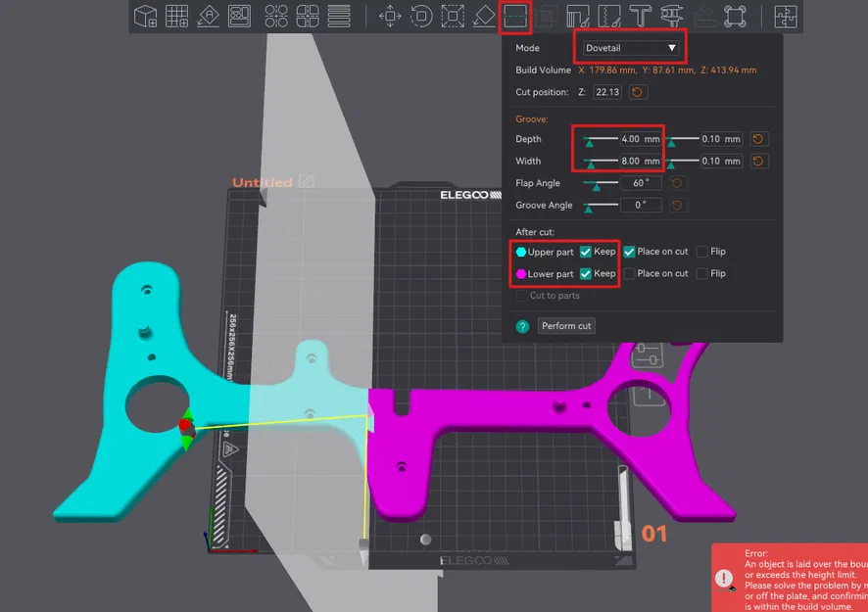Click the magenta Lower part color marker
This screenshot has width=868, height=612.
[x=521, y=274]
